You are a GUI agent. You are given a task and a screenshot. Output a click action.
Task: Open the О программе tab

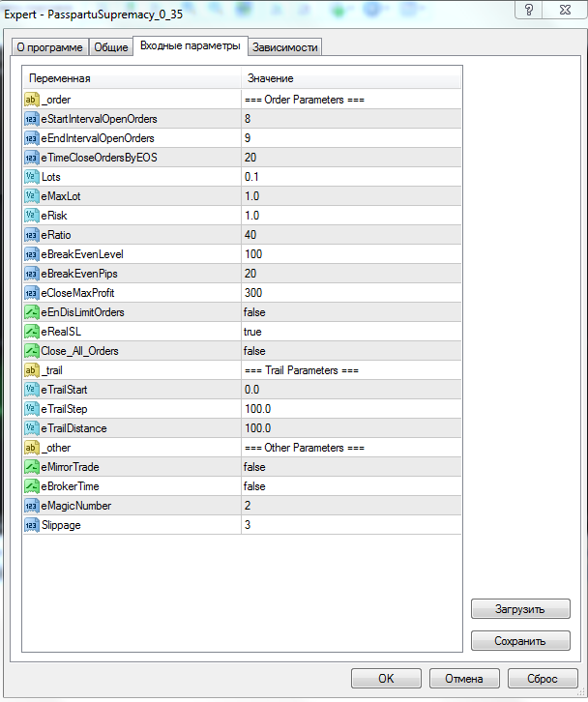click(x=49, y=47)
